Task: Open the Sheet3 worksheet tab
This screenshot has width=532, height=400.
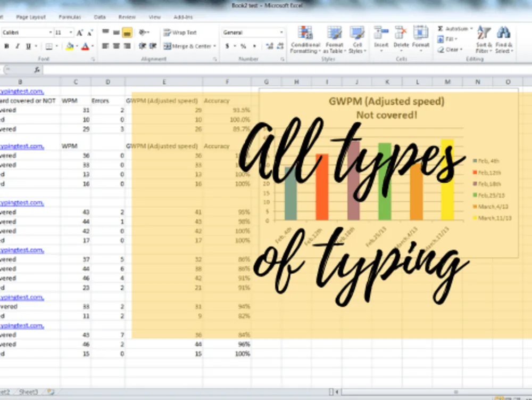Action: pos(29,392)
